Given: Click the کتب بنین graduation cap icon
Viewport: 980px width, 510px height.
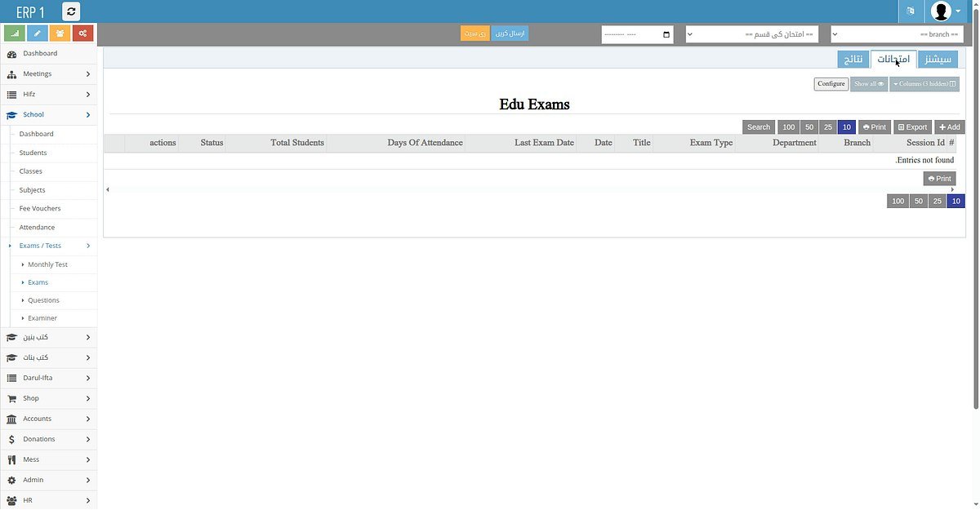Looking at the screenshot, I should [11, 338].
